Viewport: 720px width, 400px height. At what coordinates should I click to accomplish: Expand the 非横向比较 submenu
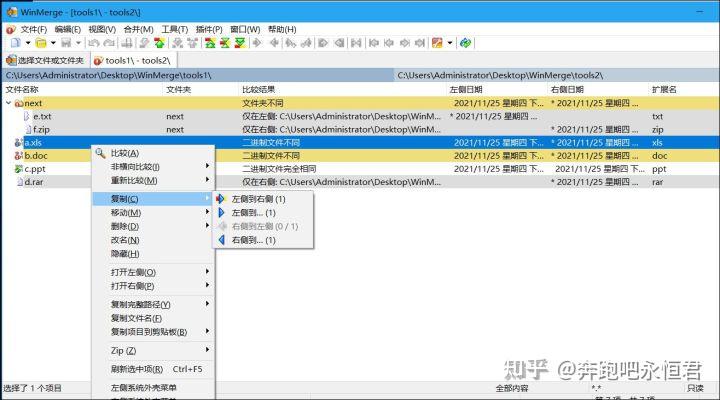click(x=153, y=167)
